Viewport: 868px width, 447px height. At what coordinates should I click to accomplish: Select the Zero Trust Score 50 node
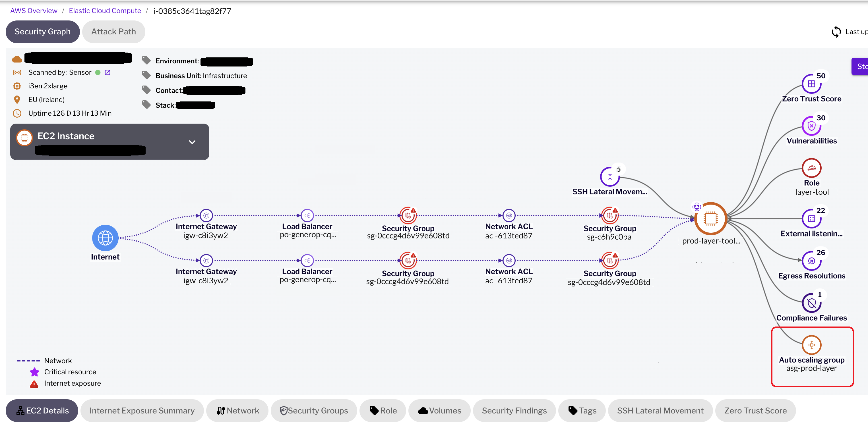point(811,84)
